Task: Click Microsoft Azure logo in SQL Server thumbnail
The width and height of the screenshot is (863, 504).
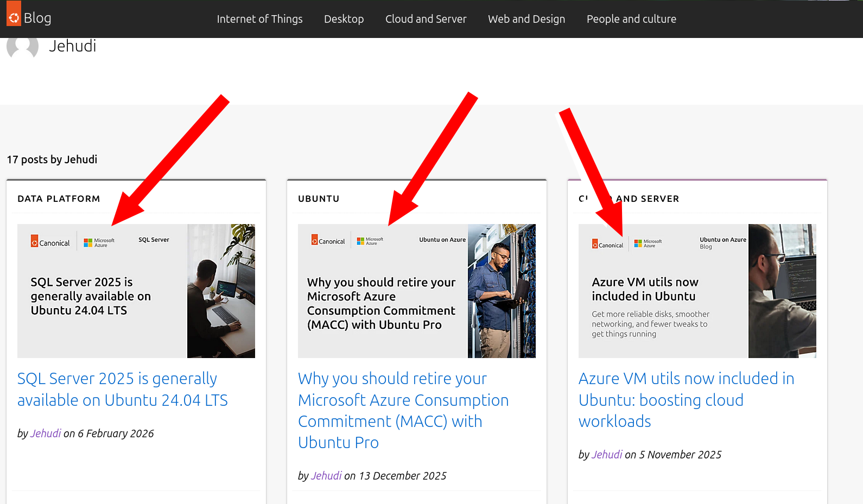Action: 99,243
